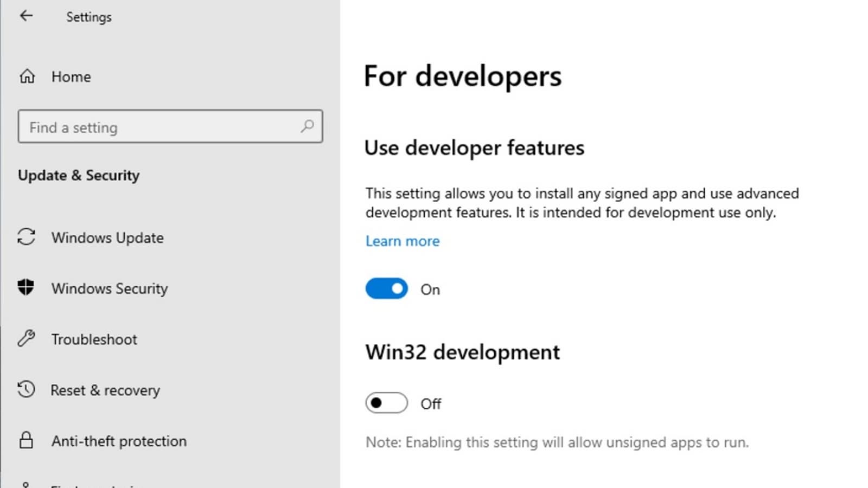Select the Home label in sidebar
Screen dimensions: 868x488
click(x=71, y=77)
